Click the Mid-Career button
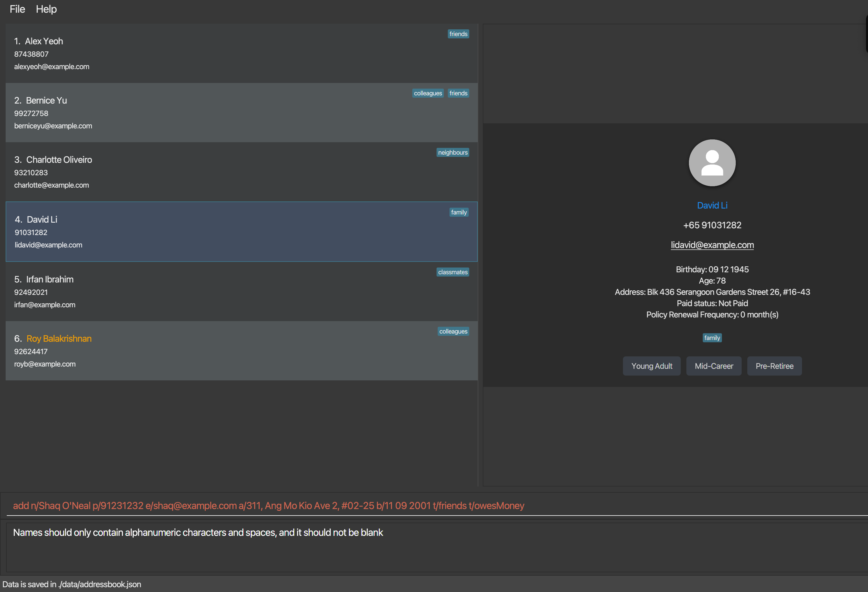 pos(713,366)
